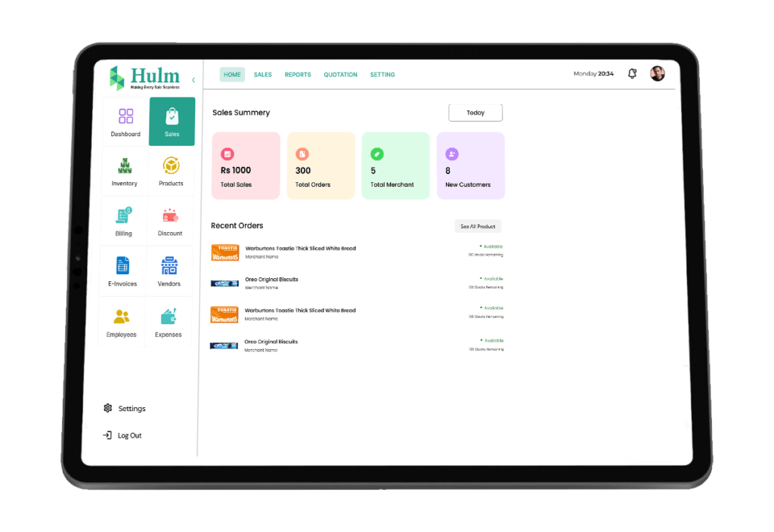Open the Inventory module
This screenshot has height=532, width=774.
tap(125, 172)
